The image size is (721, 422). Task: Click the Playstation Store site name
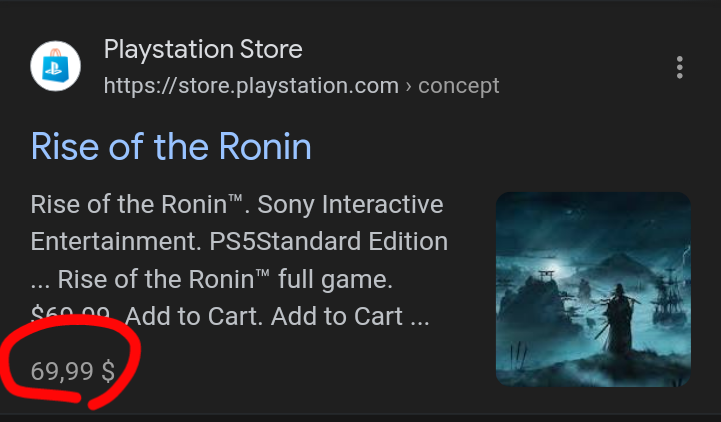203,49
